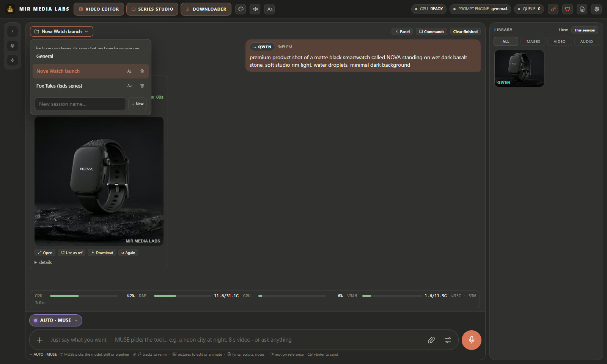
Task: Open the GPU READY status pill
Action: (x=429, y=9)
